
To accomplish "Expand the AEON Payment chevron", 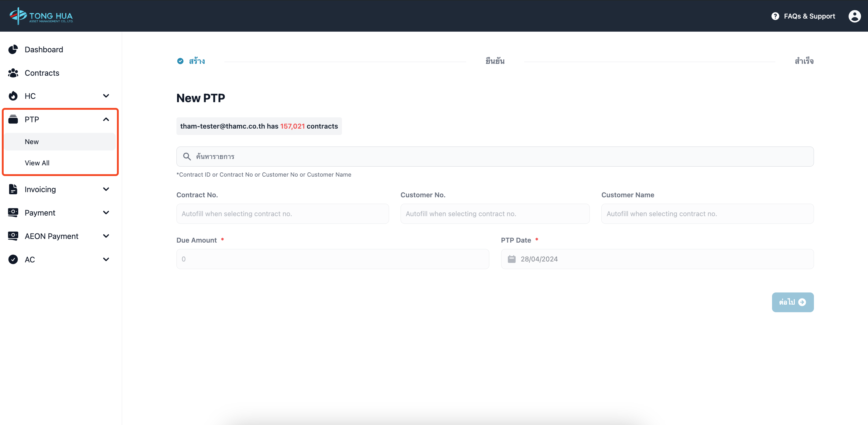I will click(106, 236).
